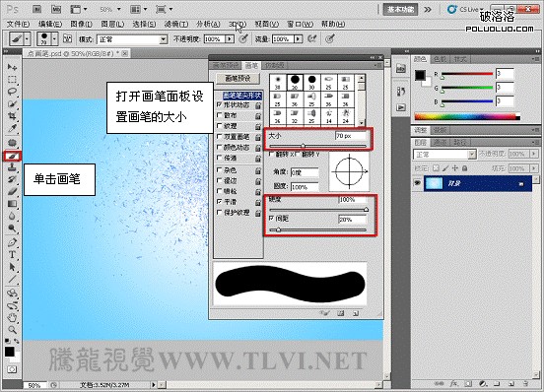Open zoom level 50% dropdown in app bar
Viewport: 544px width, 392px height.
tap(119, 10)
